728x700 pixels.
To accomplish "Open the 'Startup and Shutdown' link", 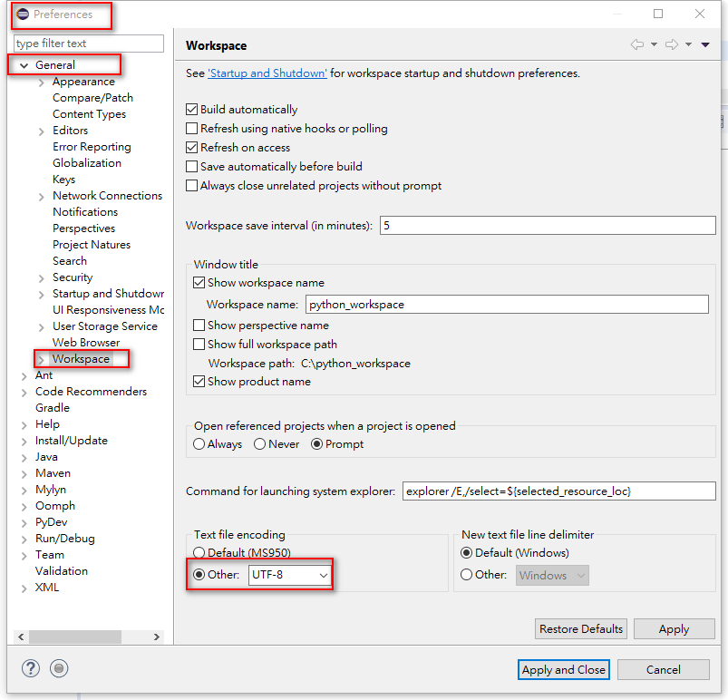I will 267,73.
